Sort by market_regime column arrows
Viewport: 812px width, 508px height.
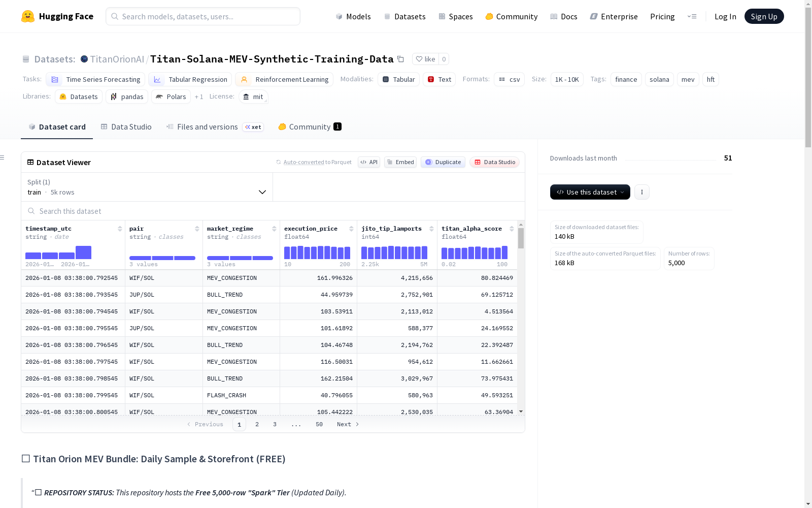274,229
